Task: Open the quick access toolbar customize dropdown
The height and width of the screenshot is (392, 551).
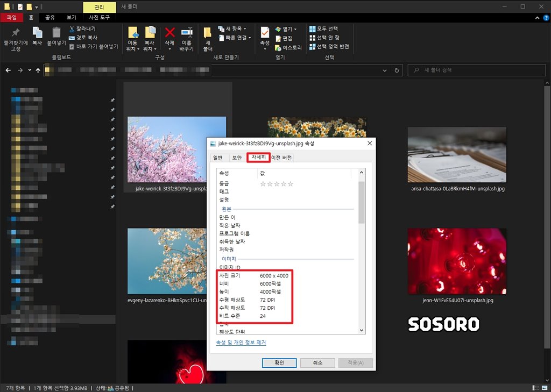Action: pos(37,7)
